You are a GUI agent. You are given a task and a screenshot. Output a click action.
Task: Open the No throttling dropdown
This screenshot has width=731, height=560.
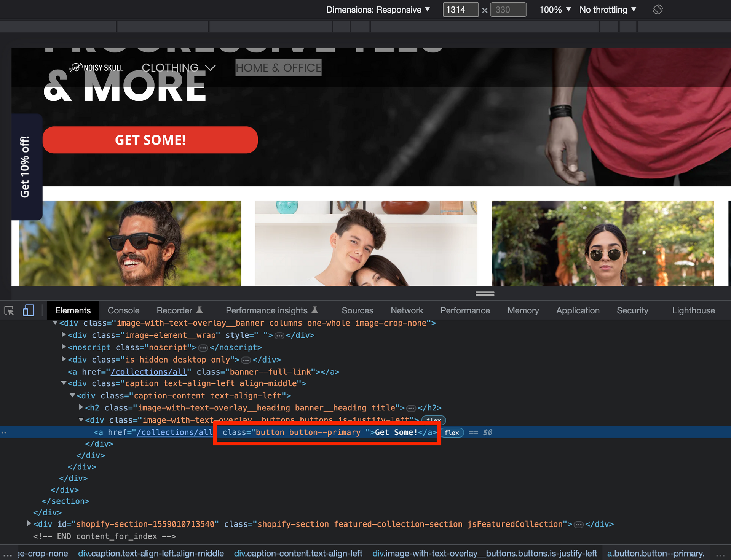tap(608, 10)
